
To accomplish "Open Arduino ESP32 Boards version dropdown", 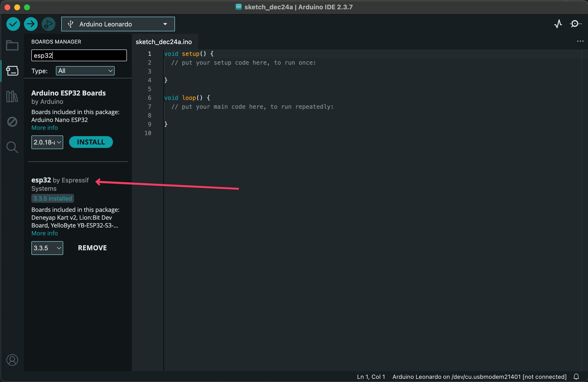I will pyautogui.click(x=47, y=142).
